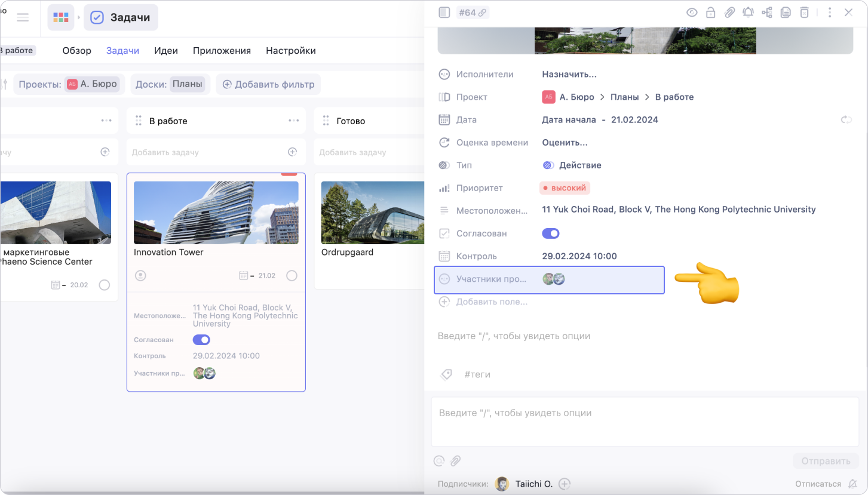Grab the В работе column drag handle
Screen dimensions: 868x495
[x=139, y=121]
